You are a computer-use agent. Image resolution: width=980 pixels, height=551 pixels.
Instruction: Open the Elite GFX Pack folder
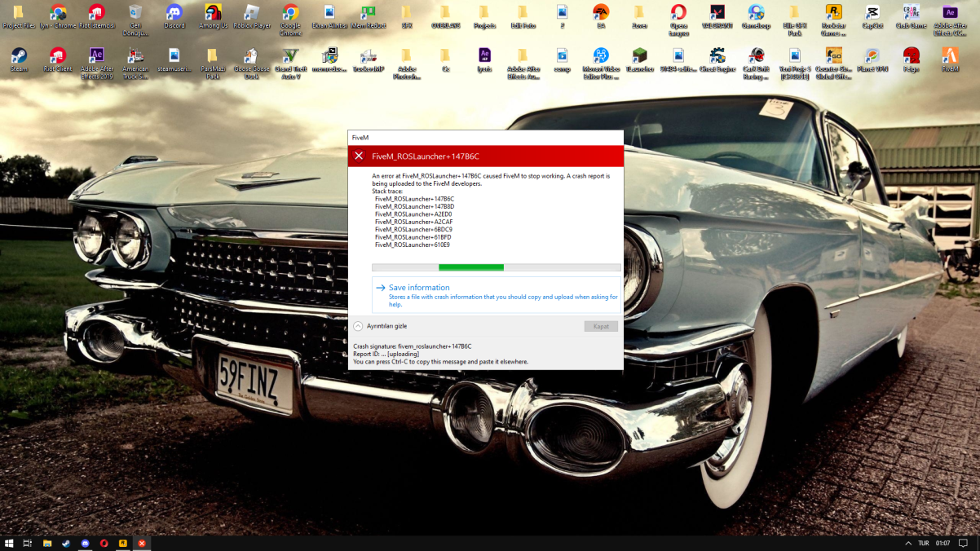[795, 20]
